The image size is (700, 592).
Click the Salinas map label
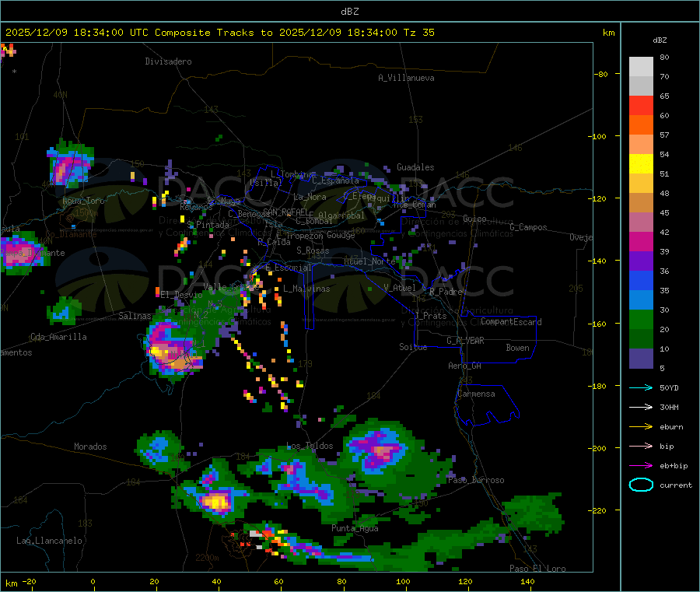pyautogui.click(x=135, y=316)
